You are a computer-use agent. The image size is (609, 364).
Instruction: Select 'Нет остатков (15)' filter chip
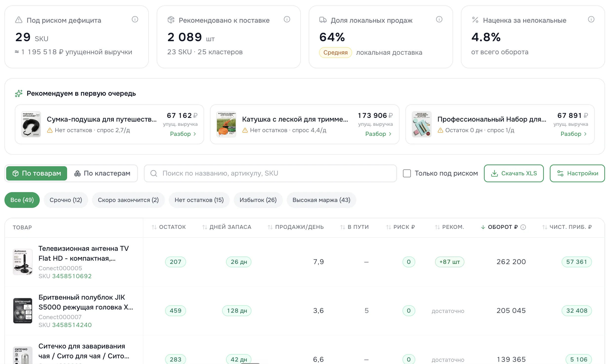tap(199, 200)
